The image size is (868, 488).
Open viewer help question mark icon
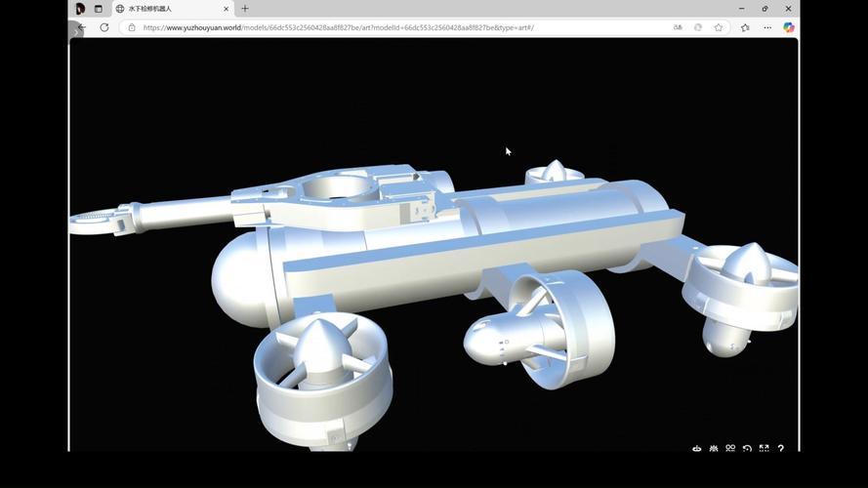click(781, 449)
